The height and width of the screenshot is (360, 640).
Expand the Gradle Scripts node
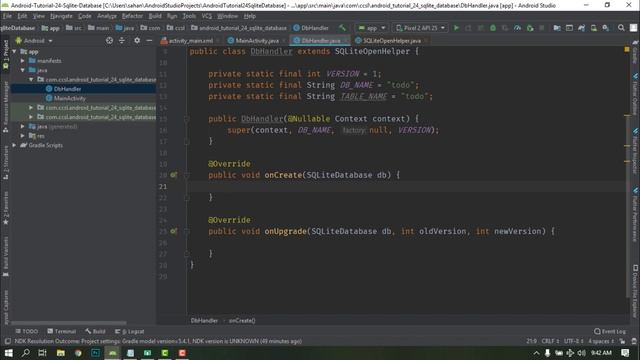click(14, 145)
